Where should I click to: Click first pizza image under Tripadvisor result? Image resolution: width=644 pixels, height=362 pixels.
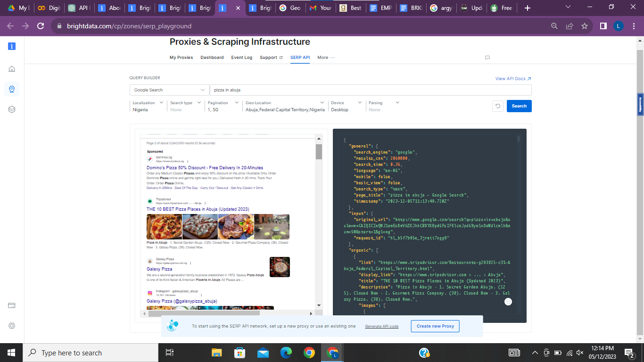tap(164, 227)
